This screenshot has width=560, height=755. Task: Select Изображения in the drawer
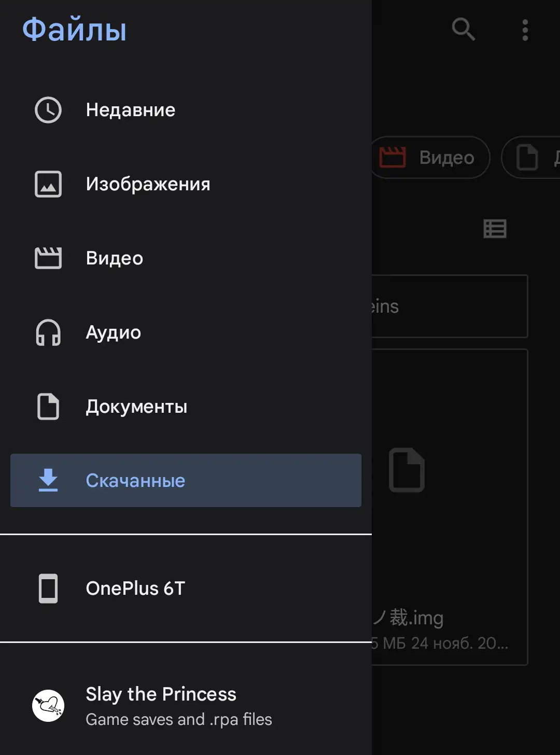pyautogui.click(x=148, y=184)
